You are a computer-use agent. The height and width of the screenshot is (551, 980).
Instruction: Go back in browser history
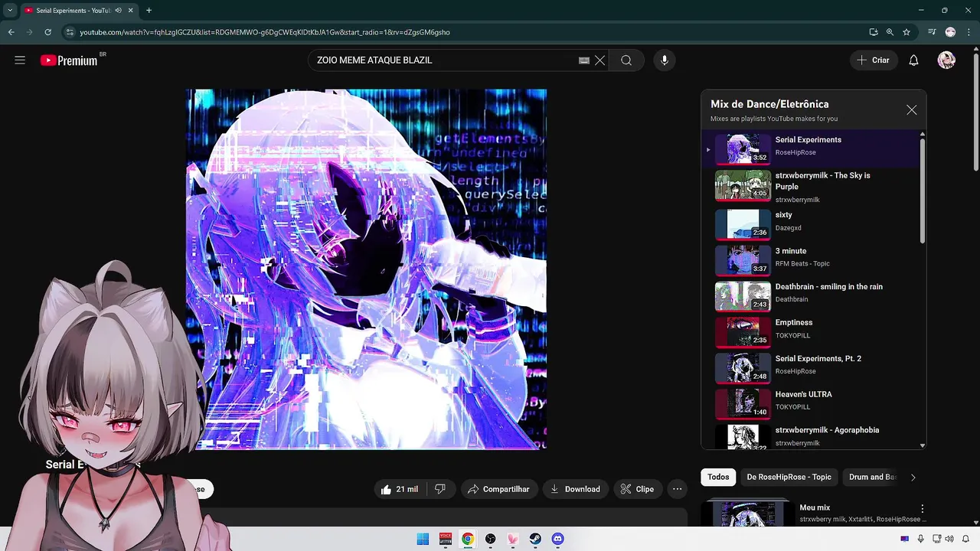tap(11, 32)
